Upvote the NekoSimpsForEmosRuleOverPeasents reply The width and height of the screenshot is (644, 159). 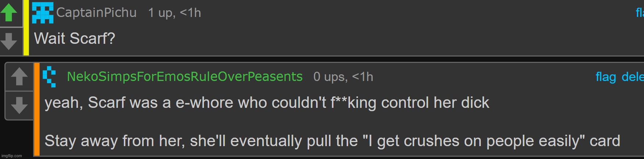coord(19,77)
